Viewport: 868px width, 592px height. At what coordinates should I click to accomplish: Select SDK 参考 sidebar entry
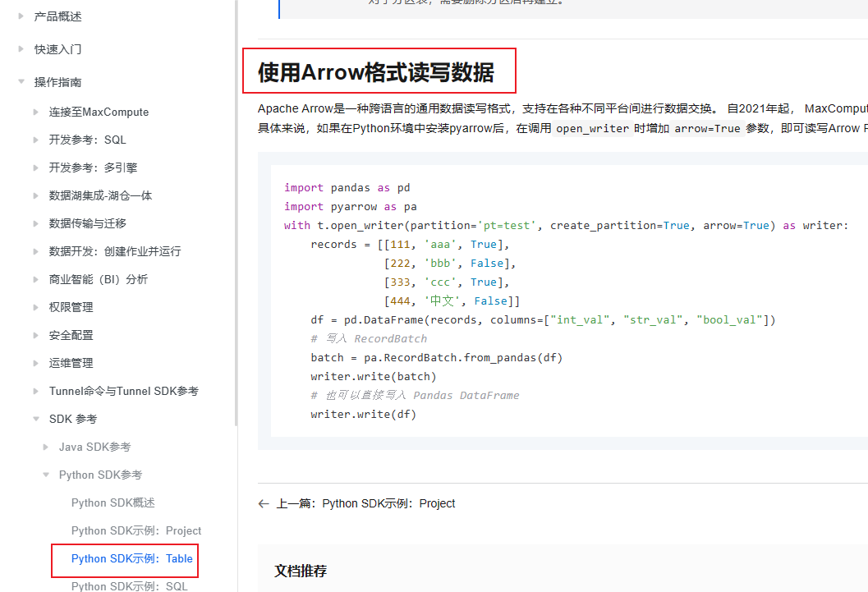[73, 419]
